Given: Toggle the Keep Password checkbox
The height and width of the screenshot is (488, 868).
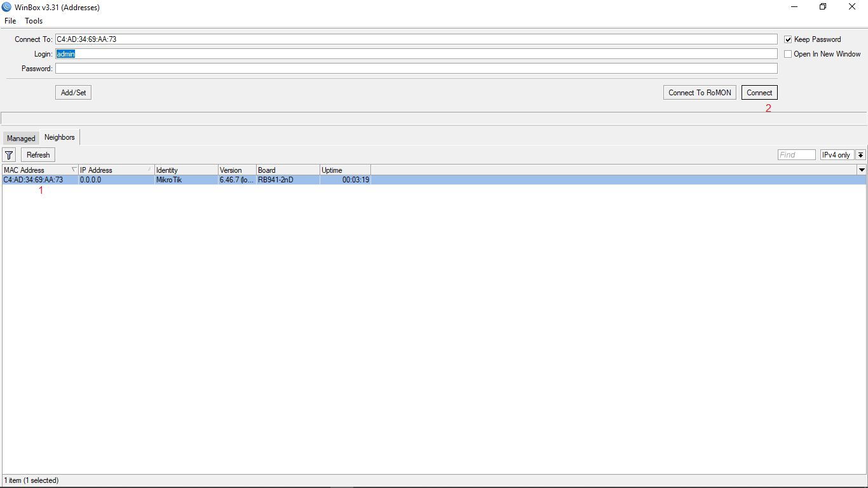Looking at the screenshot, I should (x=788, y=39).
